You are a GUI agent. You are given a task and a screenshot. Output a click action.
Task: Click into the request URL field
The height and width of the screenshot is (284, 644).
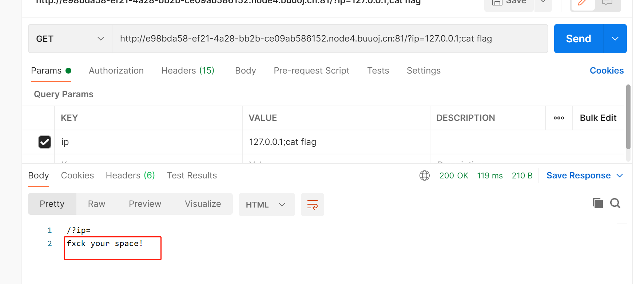tap(327, 39)
